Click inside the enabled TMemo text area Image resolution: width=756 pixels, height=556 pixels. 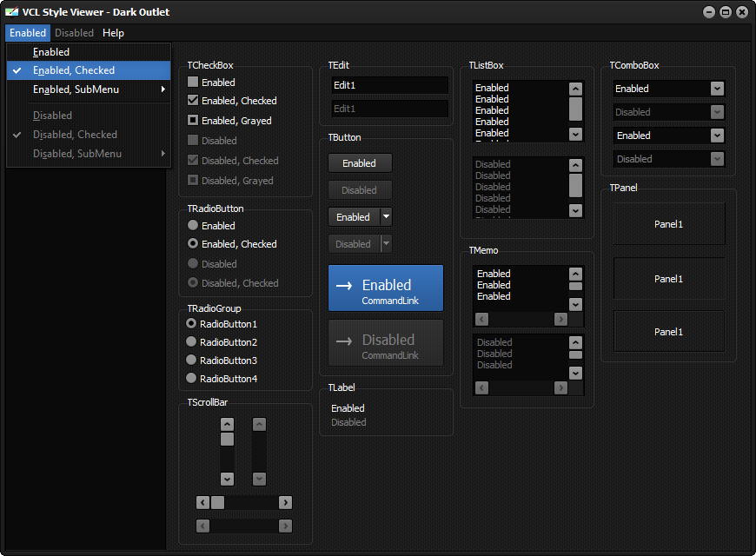(521, 288)
